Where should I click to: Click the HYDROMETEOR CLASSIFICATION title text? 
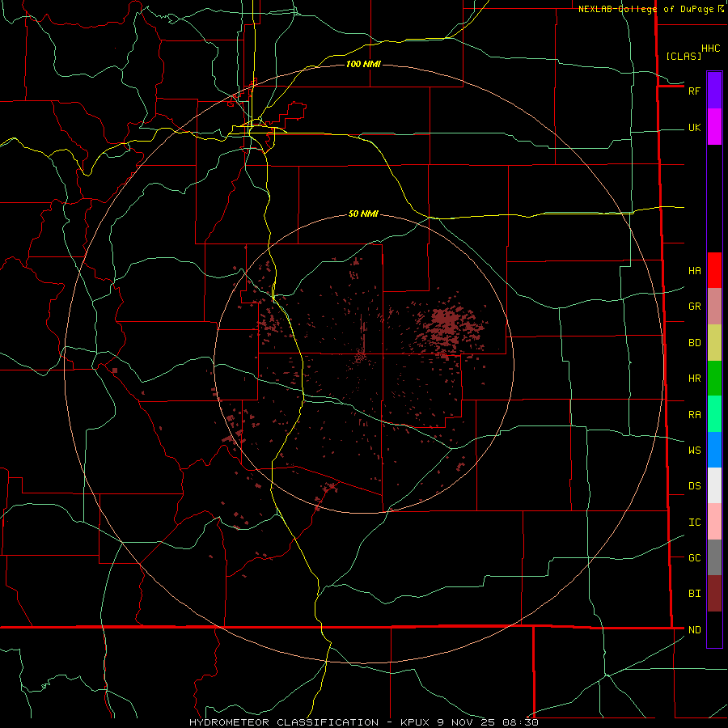[284, 722]
